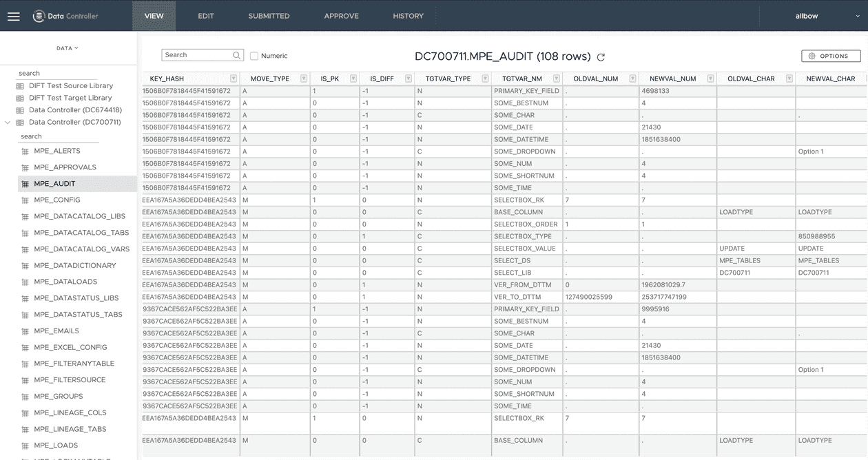Open the APPROVE tab
Viewport: 868px width, 460px height.
point(341,16)
